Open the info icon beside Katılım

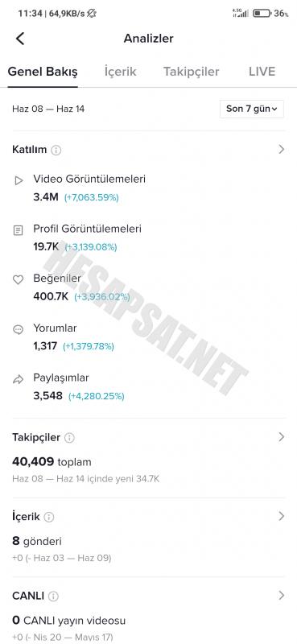click(x=56, y=150)
